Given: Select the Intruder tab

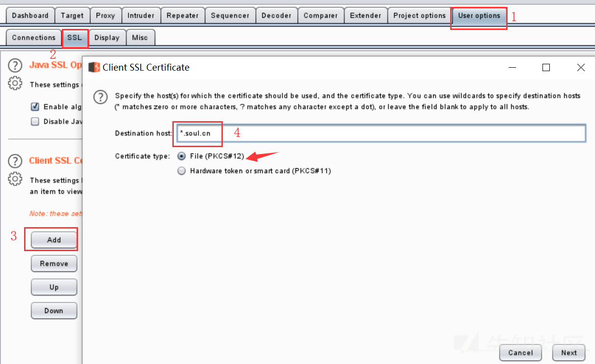Looking at the screenshot, I should pos(141,15).
